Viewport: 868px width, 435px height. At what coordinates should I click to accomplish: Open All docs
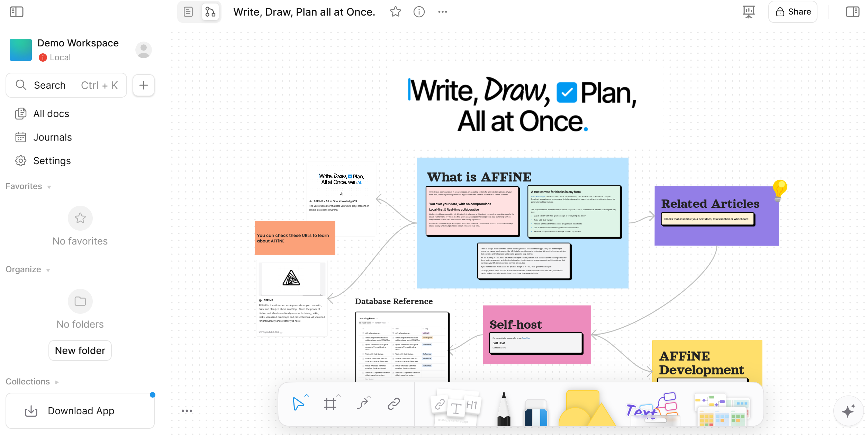coord(51,114)
